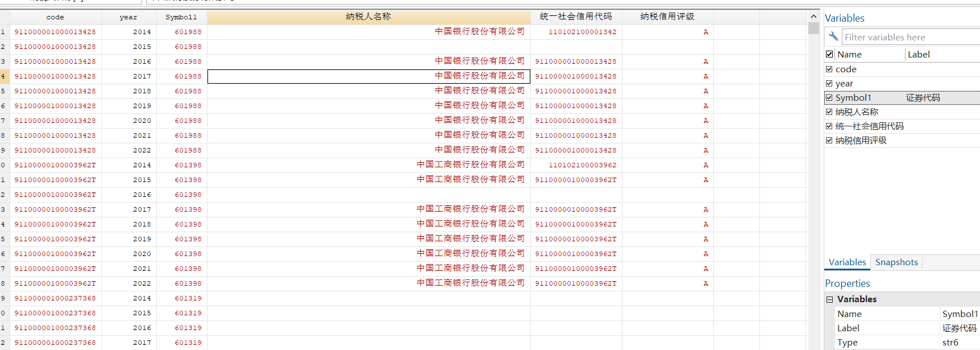Open the Variables tab
980x350 pixels.
tap(847, 262)
